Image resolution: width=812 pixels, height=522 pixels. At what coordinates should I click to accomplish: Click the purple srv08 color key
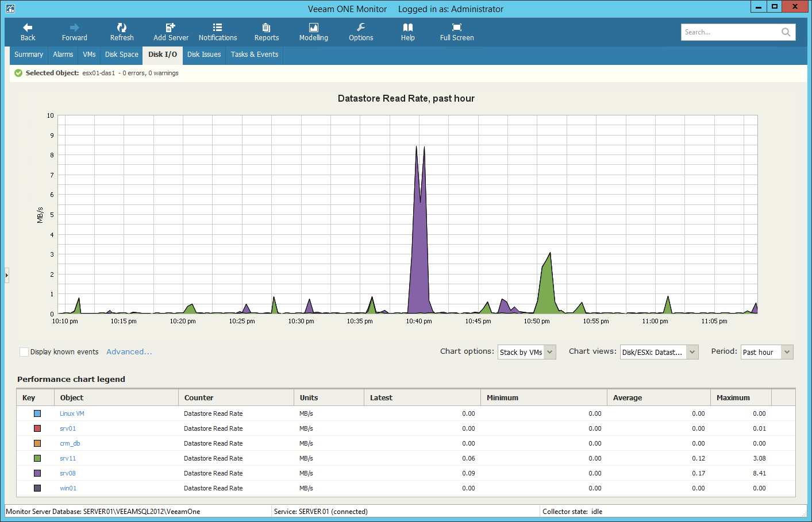click(x=37, y=473)
